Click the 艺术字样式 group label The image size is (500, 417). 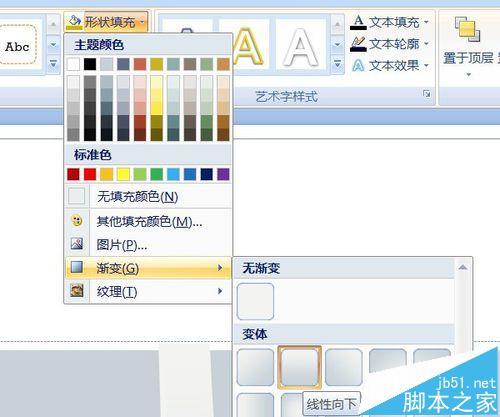286,97
